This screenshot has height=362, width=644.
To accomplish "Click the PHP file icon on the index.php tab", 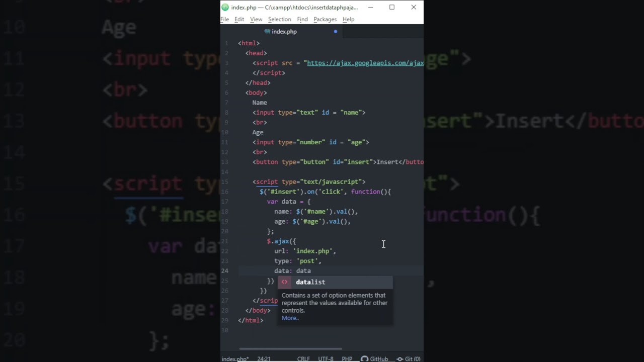I will pos(267,32).
